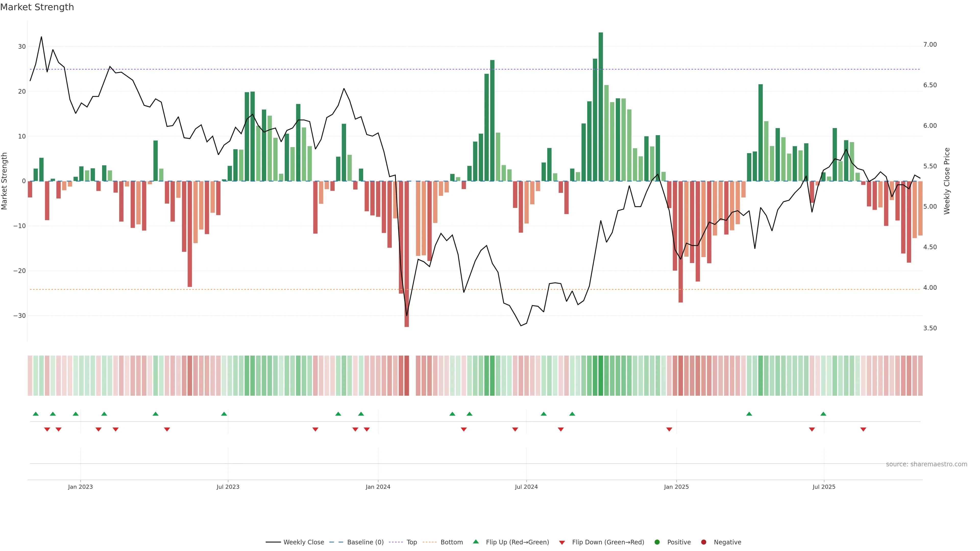
Task: Click Flip Up marker just before Jul 2023
Action: coord(224,414)
